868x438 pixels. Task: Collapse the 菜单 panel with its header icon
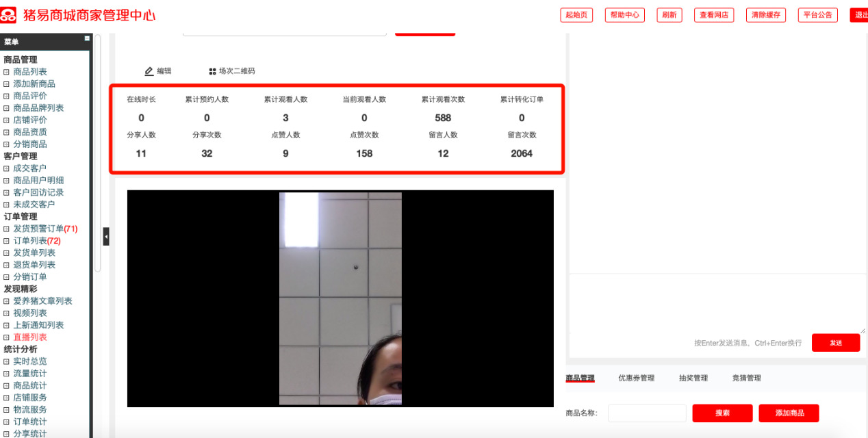87,39
